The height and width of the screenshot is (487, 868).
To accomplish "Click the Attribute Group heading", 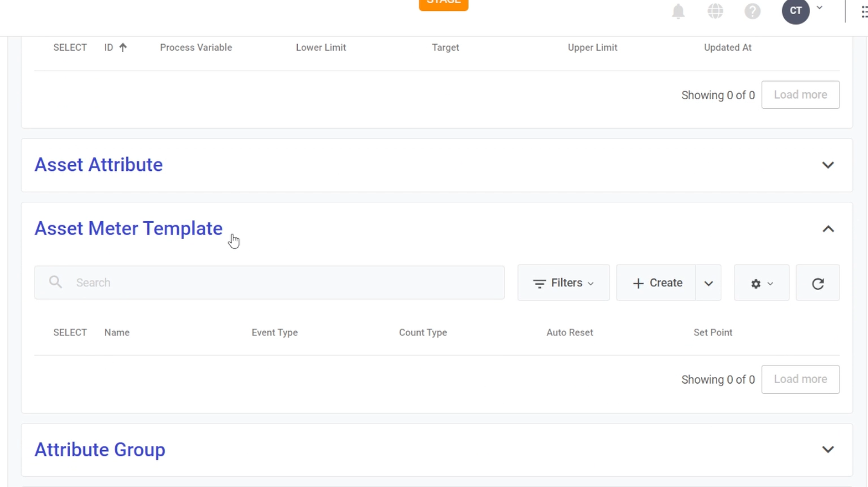I will 100,450.
